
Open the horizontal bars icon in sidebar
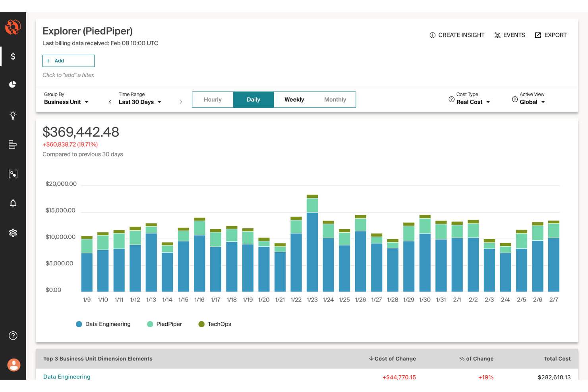(13, 145)
